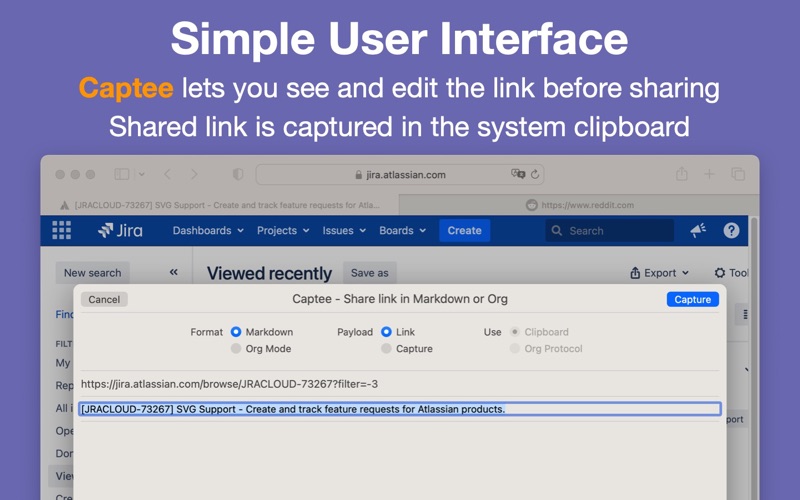Click the Save as button

click(369, 273)
